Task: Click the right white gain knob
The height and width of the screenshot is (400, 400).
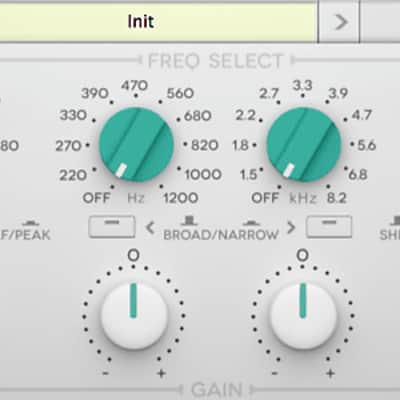Action: [303, 315]
